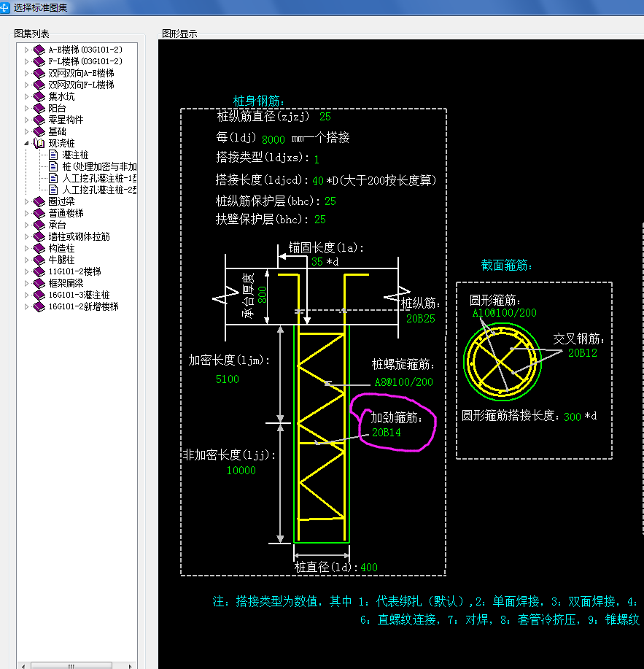Screen dimensions: 644x669
Task: Edit pile longitudinal bar diameter value 25
Action: point(325,117)
